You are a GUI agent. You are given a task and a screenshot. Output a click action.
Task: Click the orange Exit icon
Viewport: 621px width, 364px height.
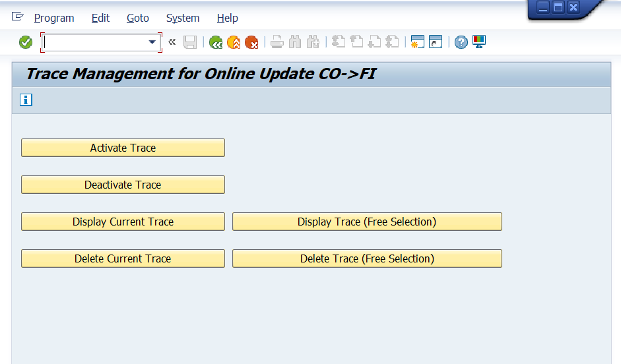coord(234,42)
